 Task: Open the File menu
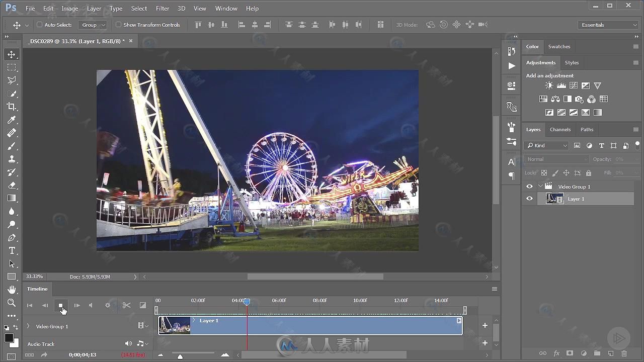click(30, 9)
